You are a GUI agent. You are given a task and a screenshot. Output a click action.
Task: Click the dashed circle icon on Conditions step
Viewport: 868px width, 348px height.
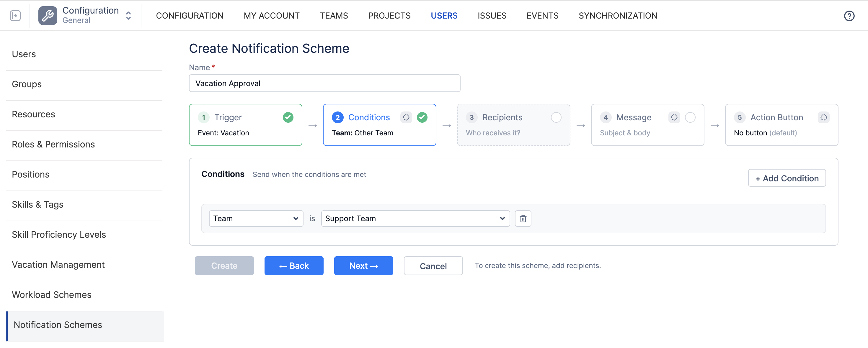click(406, 117)
